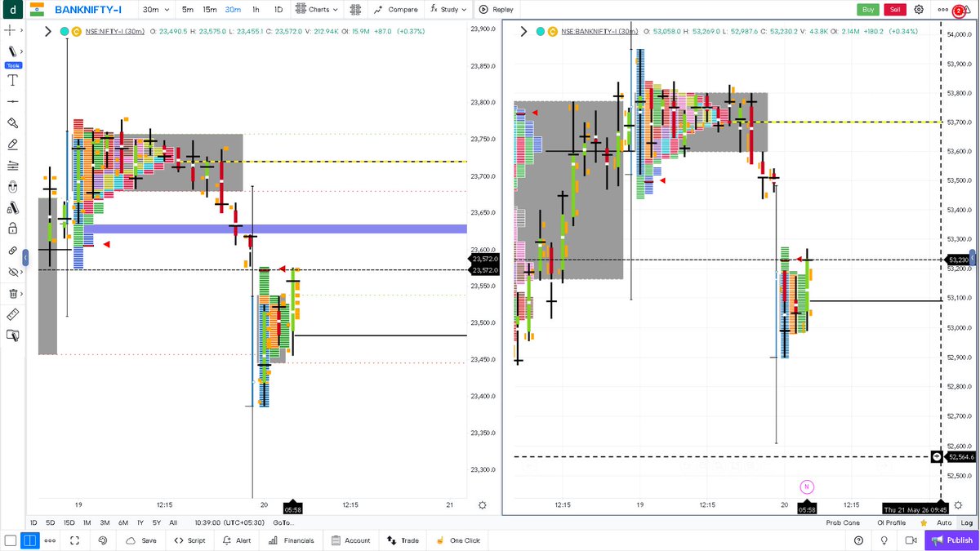The image size is (980, 551).
Task: Toggle the OI Profile overlay
Action: (x=891, y=522)
